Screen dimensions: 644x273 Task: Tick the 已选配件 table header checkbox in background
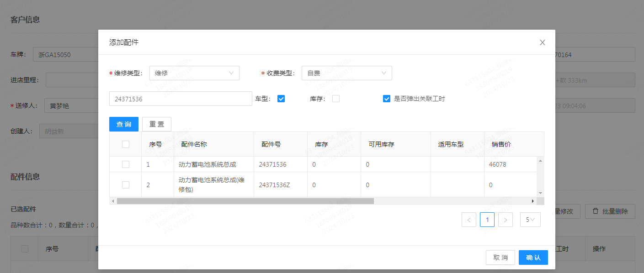(x=25, y=249)
